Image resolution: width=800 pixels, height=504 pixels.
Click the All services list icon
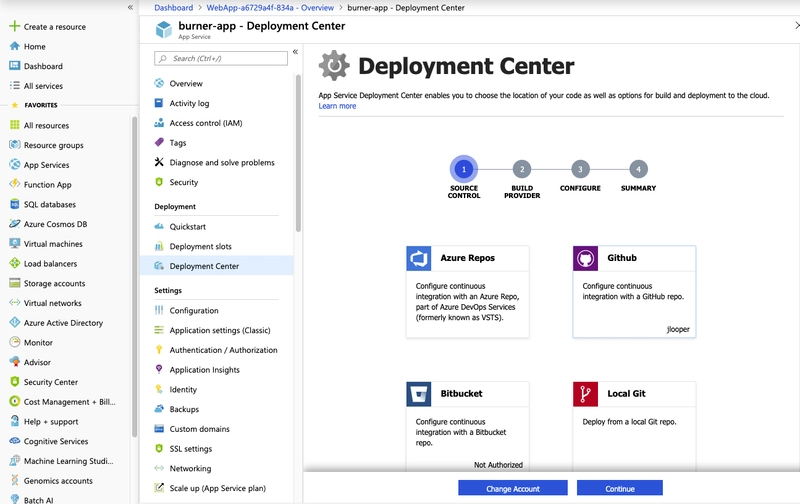click(15, 86)
